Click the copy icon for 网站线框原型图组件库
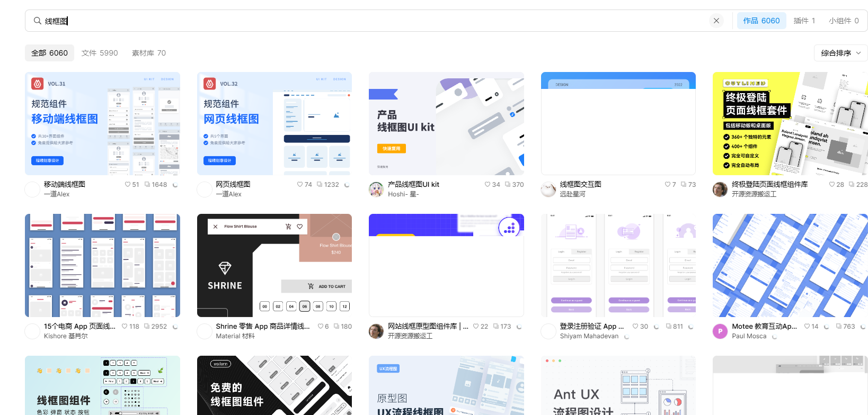Viewport: 868px width, 415px height. [496, 327]
